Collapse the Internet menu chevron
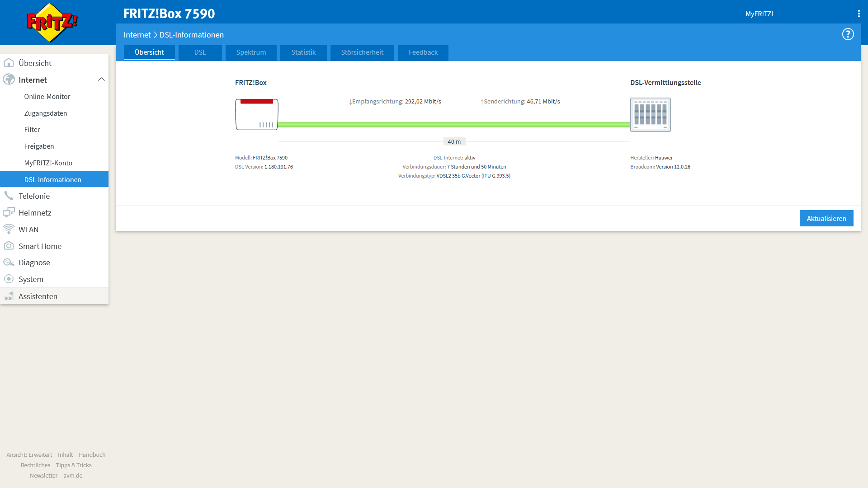 pyautogui.click(x=101, y=80)
